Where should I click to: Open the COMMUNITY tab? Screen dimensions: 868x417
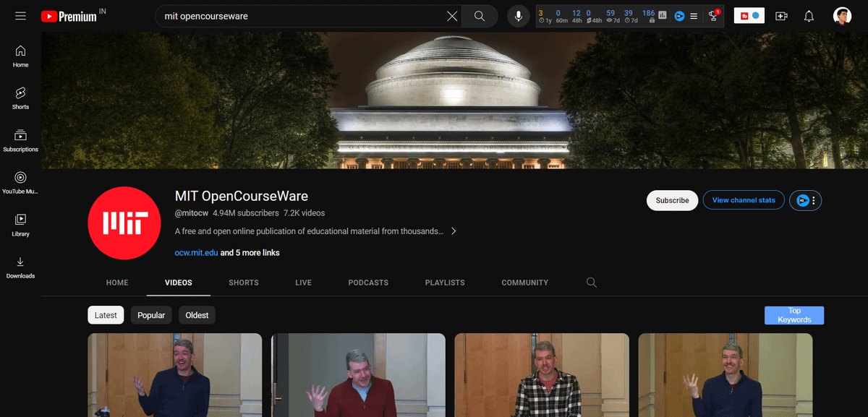pos(525,283)
